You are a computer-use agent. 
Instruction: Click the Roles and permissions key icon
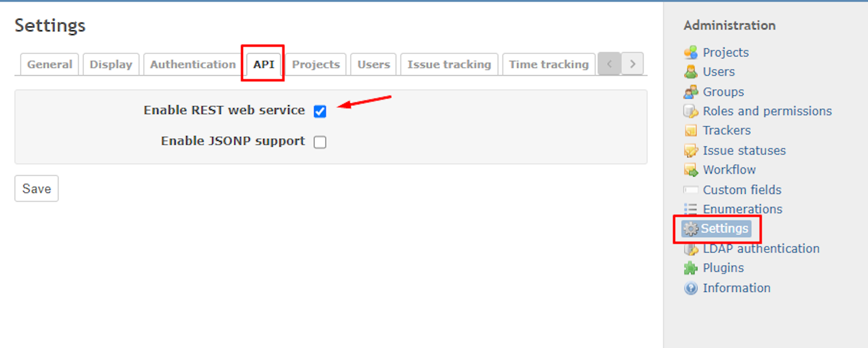690,112
